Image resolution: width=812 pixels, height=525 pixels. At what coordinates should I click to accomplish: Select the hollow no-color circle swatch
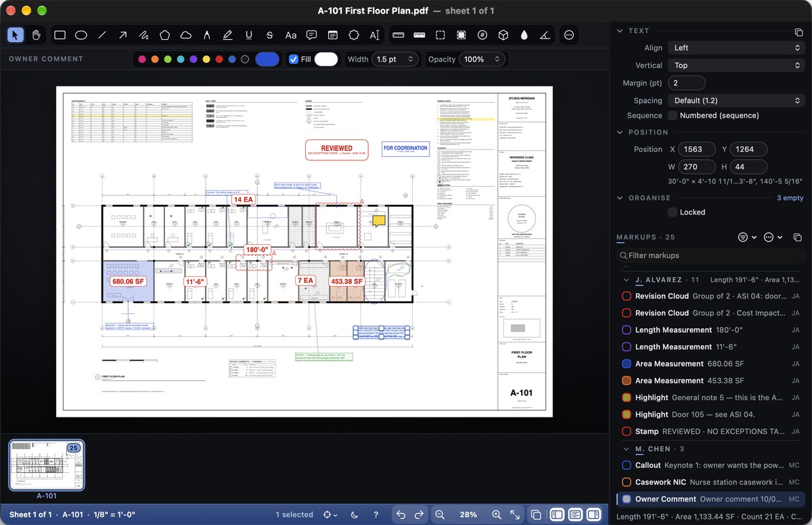point(245,60)
